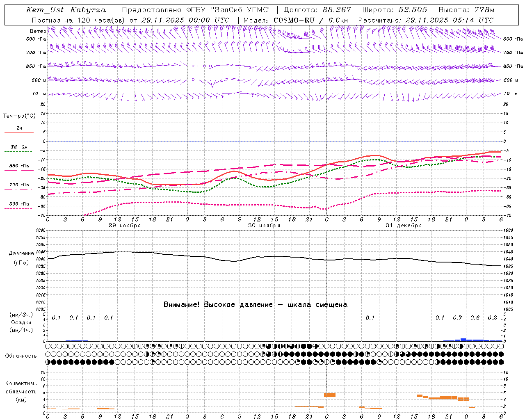Screen dimensions: 525x420
Task: Click the tallest blue precipitation bar
Action: pos(463,340)
